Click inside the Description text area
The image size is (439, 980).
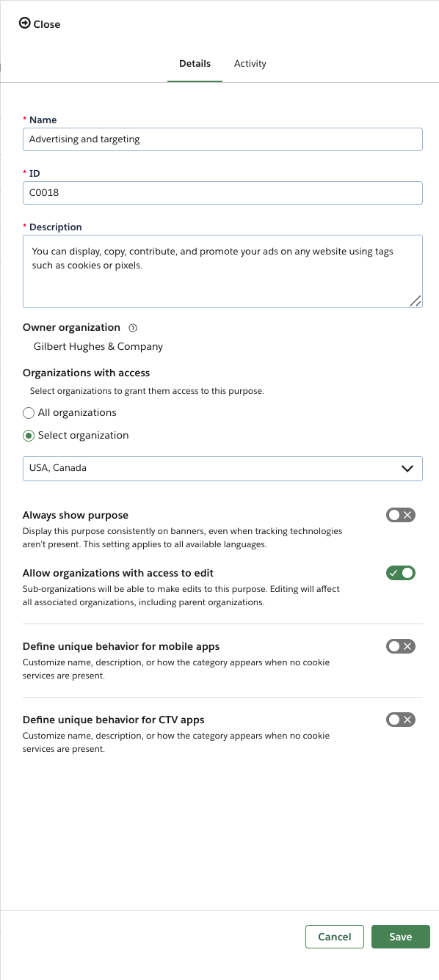click(222, 271)
